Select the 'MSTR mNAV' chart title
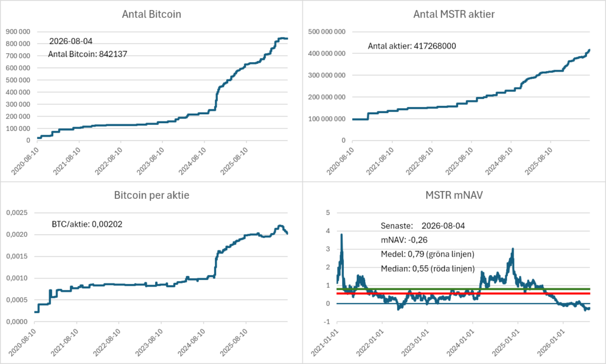 [454, 195]
